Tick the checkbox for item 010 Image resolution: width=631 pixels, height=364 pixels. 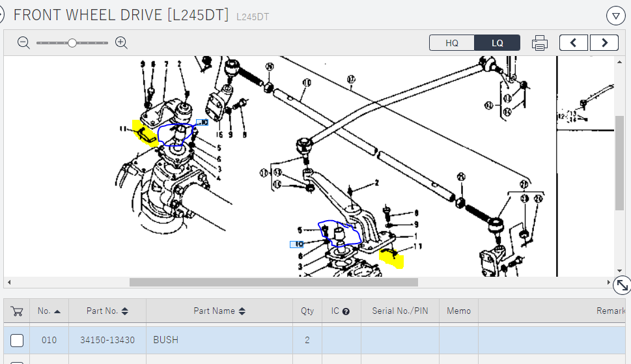coord(17,340)
